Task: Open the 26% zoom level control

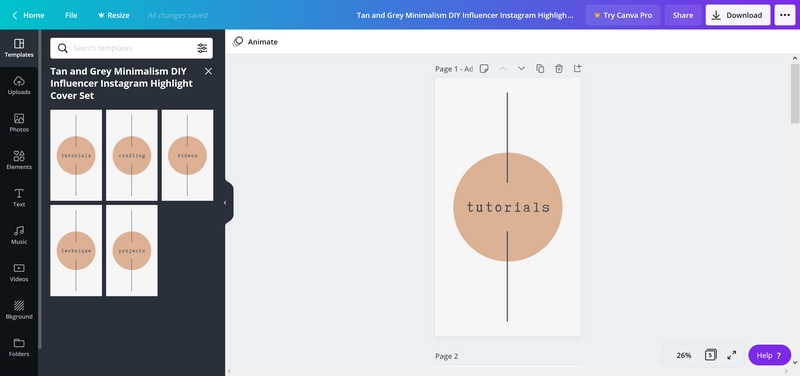Action: 684,355
